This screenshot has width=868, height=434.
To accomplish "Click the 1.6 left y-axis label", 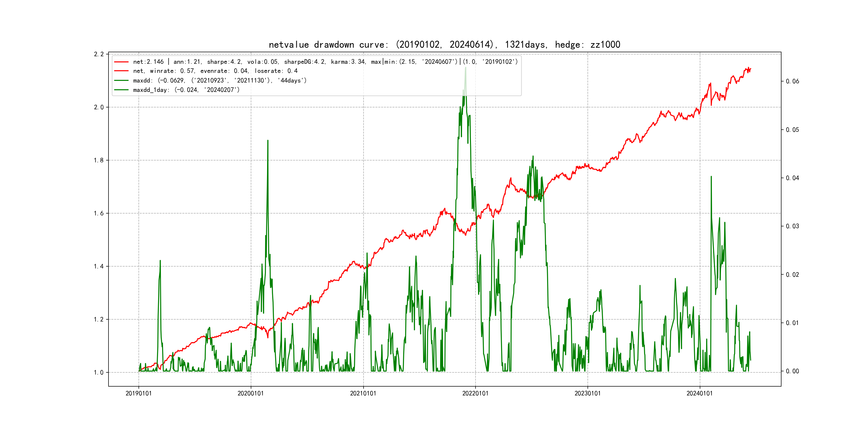I will [99, 213].
